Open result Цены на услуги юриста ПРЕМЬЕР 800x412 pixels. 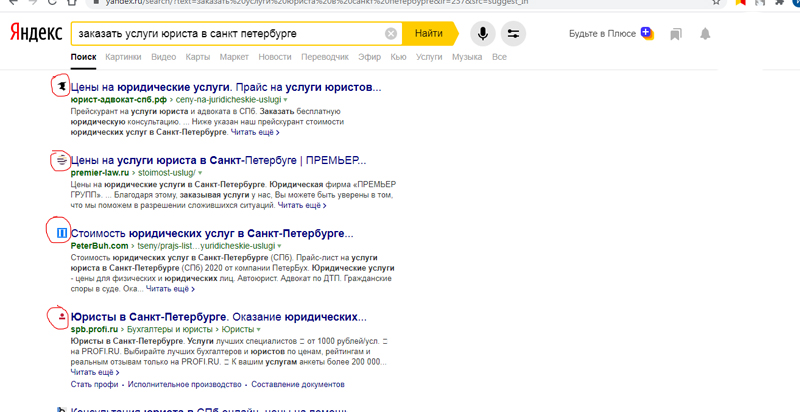coord(218,161)
